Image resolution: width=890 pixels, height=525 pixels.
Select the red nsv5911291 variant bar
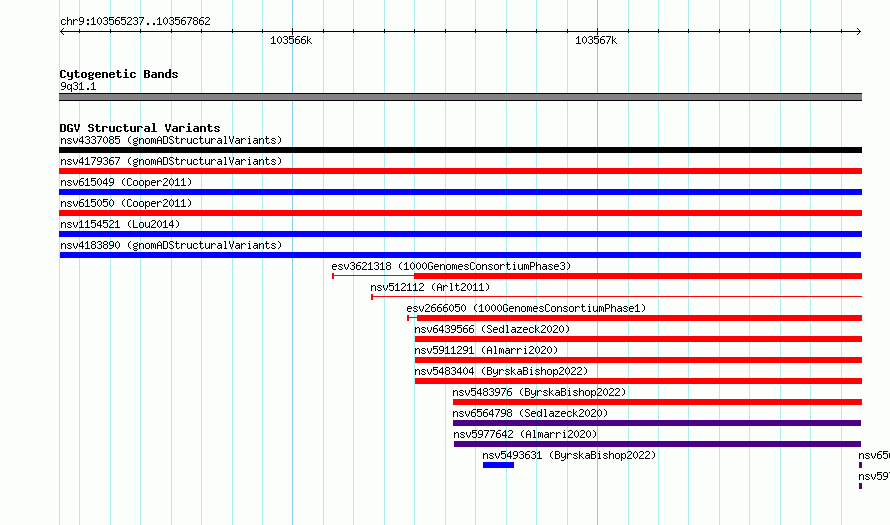[x=639, y=360]
